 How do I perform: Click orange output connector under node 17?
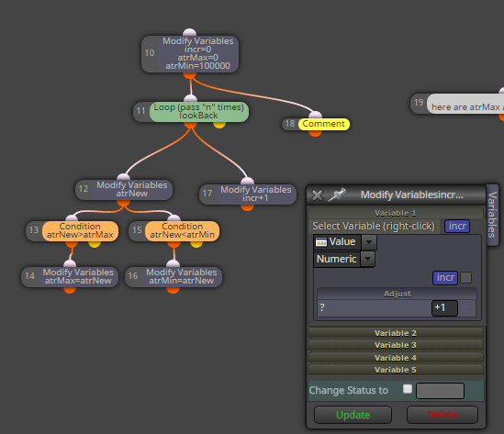click(247, 207)
